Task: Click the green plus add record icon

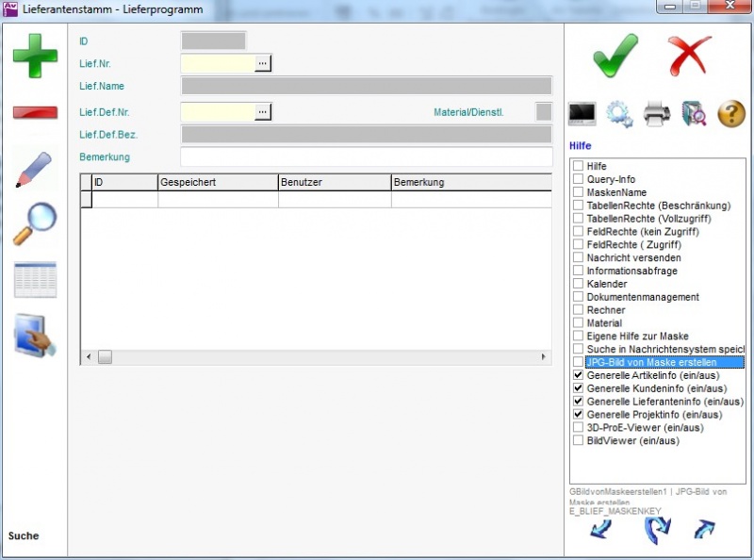Action: click(x=35, y=56)
